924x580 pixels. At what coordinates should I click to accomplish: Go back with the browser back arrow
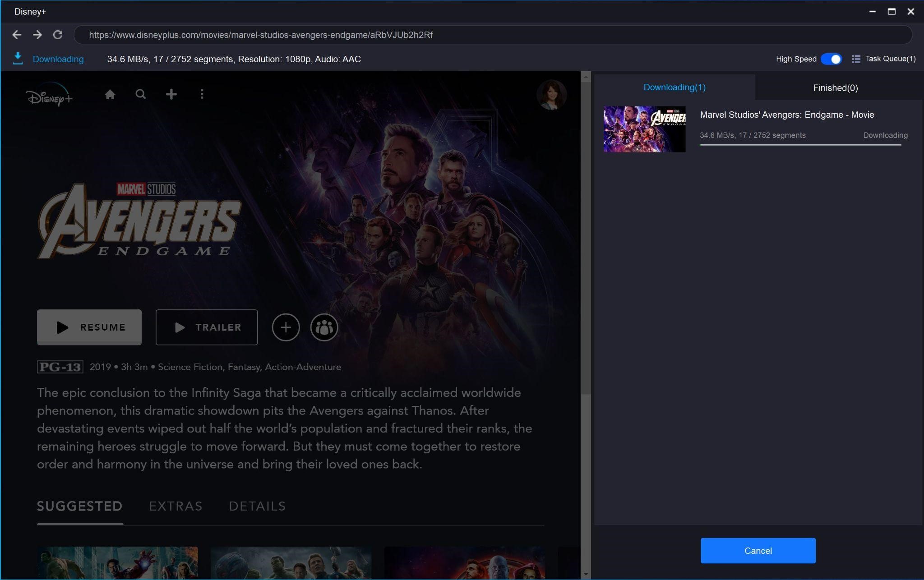pyautogui.click(x=17, y=35)
